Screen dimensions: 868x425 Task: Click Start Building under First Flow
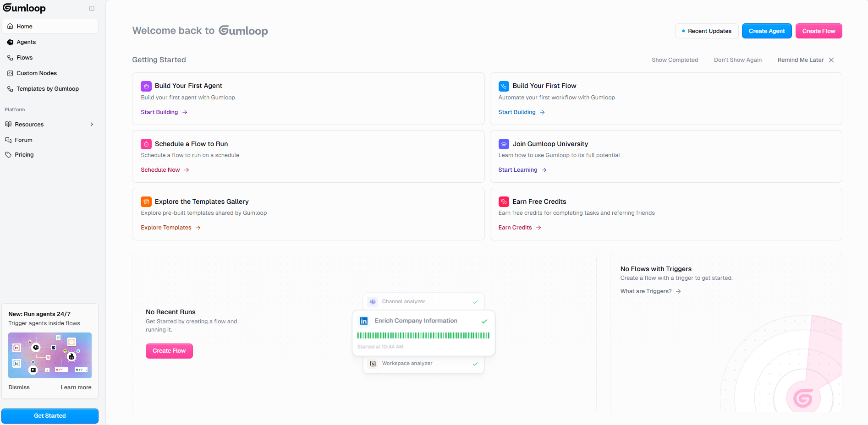pos(517,112)
